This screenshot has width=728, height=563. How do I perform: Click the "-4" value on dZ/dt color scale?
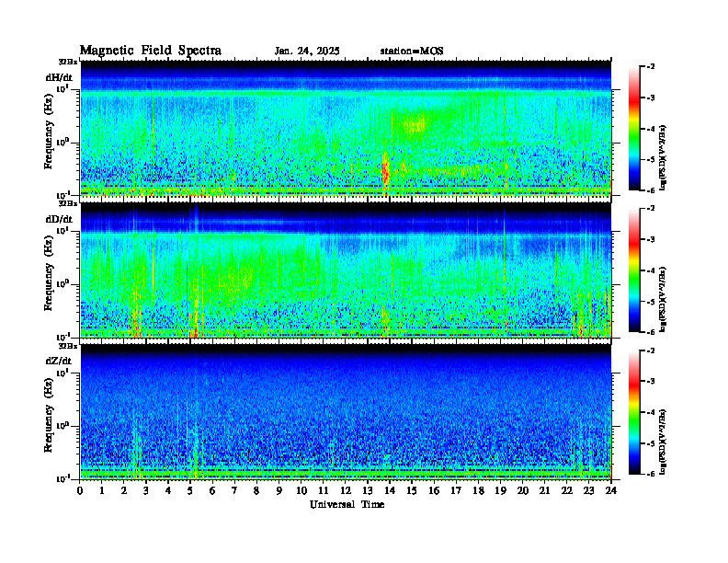pyautogui.click(x=651, y=412)
